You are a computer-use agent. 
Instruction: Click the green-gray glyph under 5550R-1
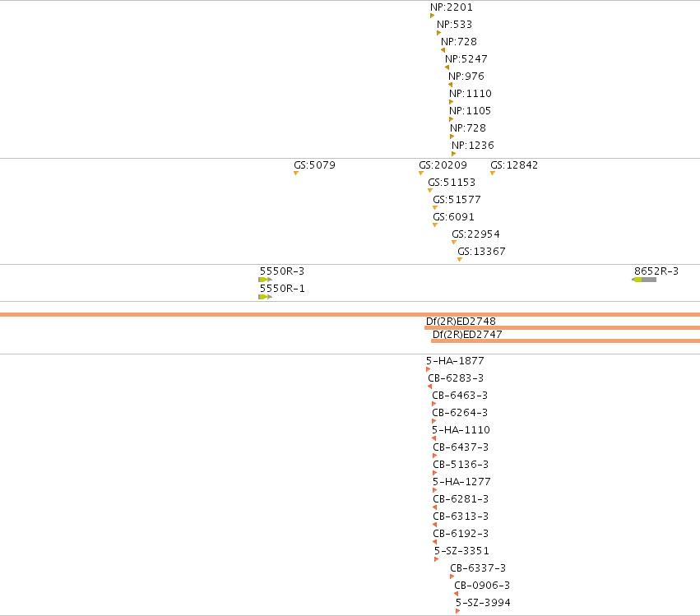tap(265, 297)
